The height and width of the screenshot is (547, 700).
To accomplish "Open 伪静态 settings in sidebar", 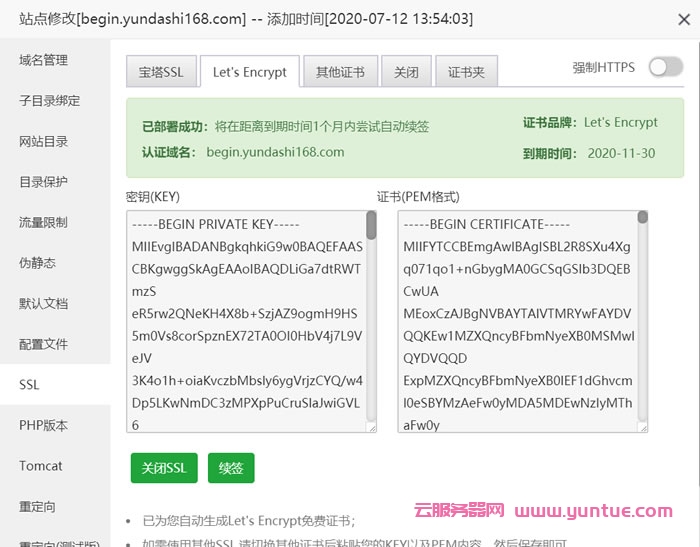I will click(x=38, y=263).
